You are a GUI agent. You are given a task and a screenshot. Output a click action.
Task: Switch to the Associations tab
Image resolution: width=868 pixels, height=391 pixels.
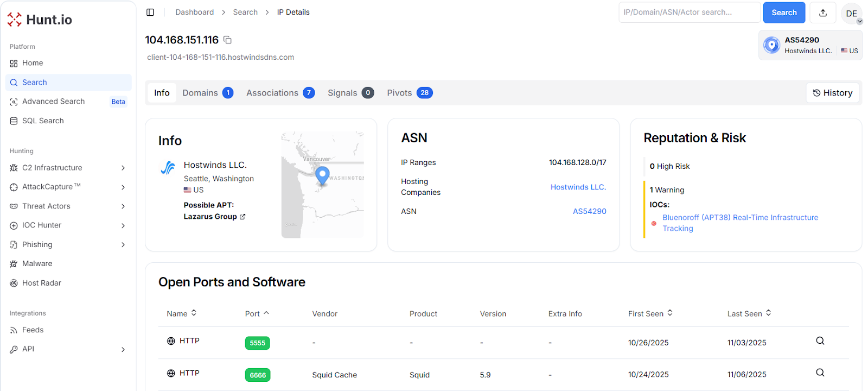point(280,93)
